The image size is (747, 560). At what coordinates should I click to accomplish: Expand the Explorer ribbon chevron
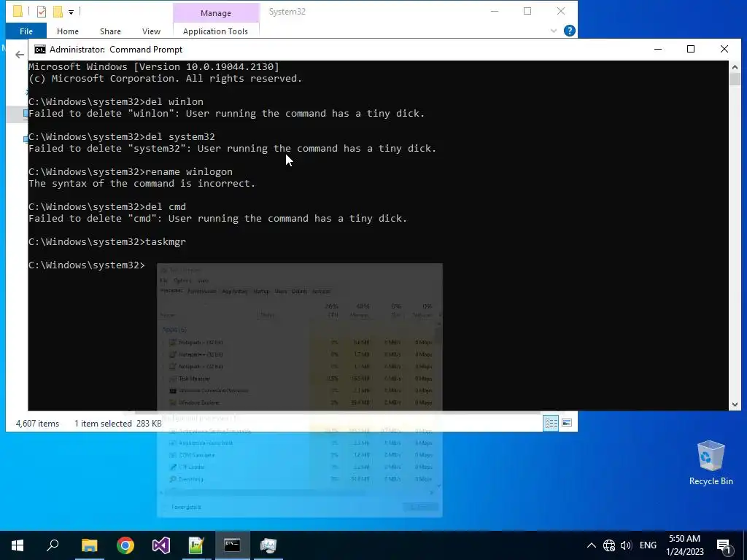[x=554, y=31]
